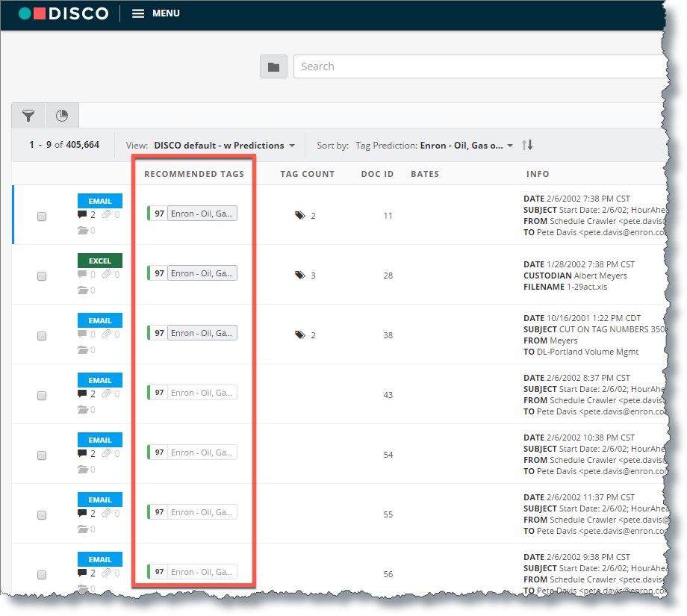Open comments icon for document 28
The image size is (687, 616).
pyautogui.click(x=82, y=274)
